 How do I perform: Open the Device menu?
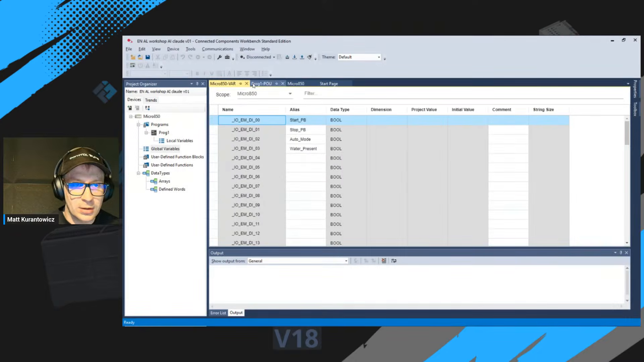173,49
